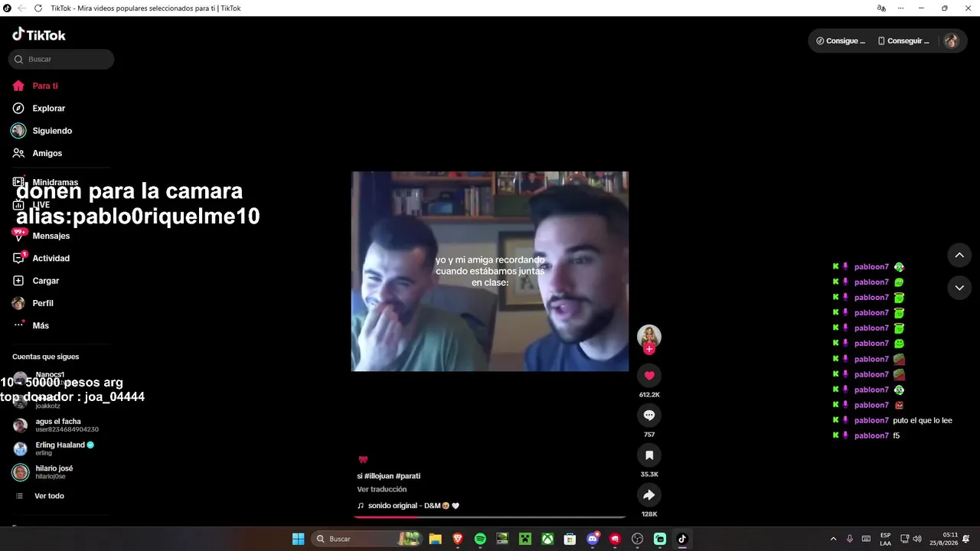Open Mensajes inbox
Image resolution: width=980 pixels, height=551 pixels.
41,236
